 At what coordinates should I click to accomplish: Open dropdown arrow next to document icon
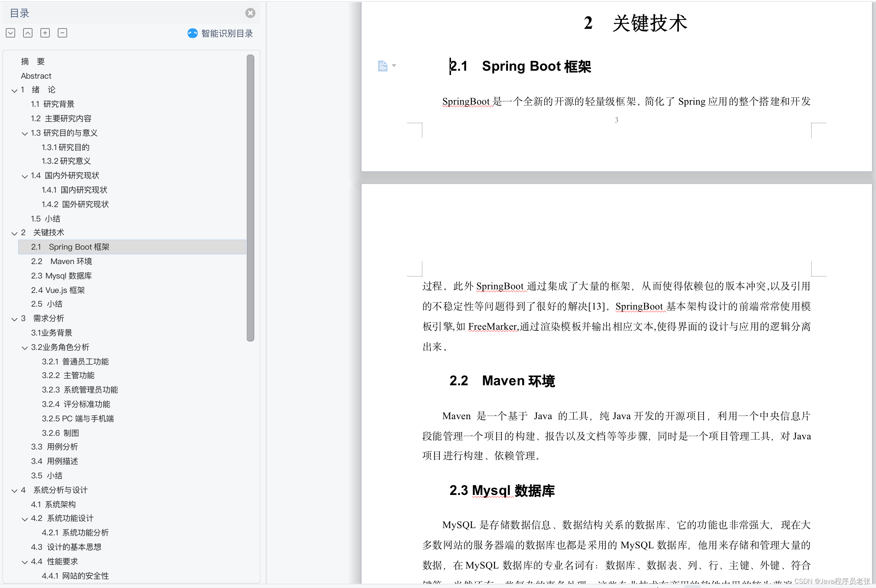point(394,66)
